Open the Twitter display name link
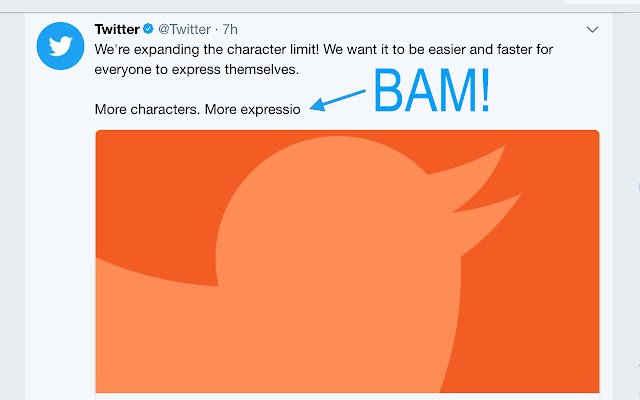Viewport: 640px width, 400px height. [x=117, y=29]
